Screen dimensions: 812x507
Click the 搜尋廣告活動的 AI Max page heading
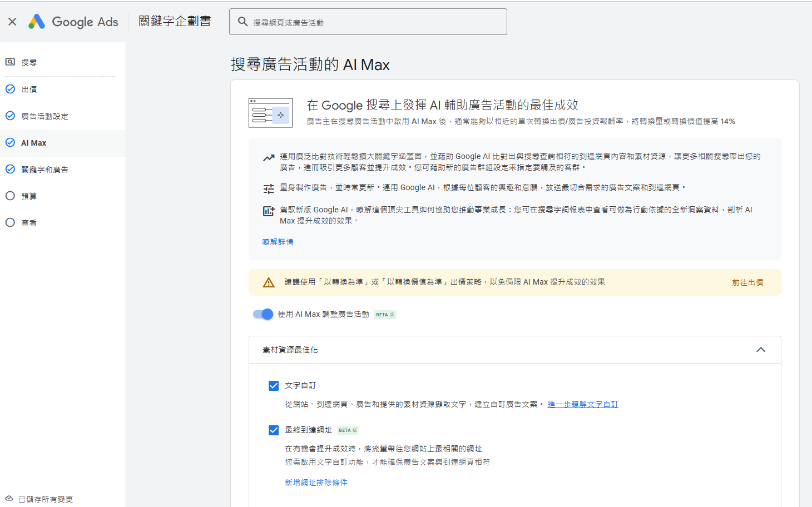tap(310, 64)
